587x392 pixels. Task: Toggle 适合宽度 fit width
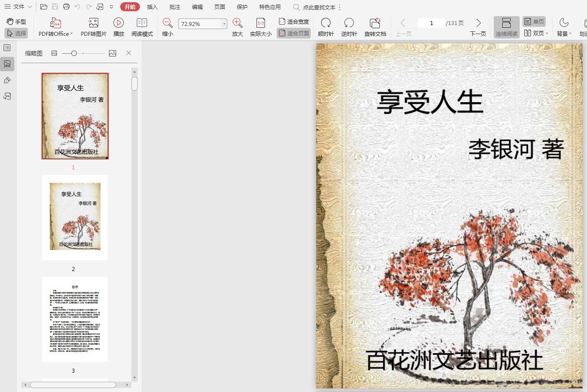click(x=294, y=22)
